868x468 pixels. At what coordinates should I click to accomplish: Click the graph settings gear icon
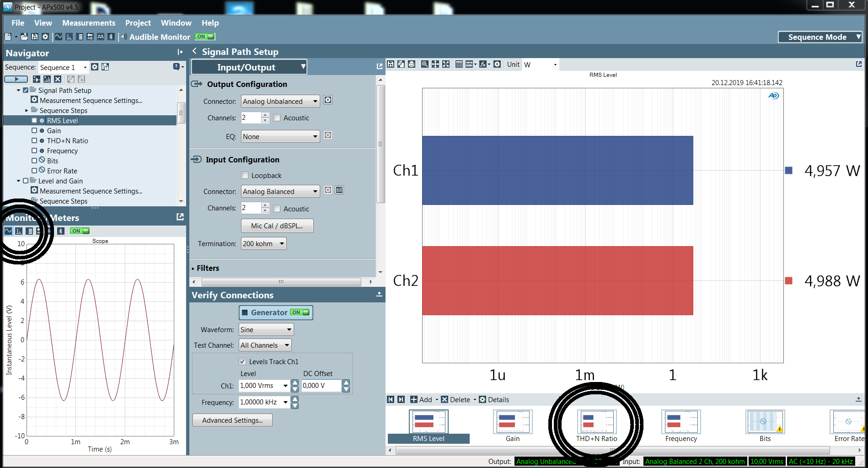click(x=497, y=65)
